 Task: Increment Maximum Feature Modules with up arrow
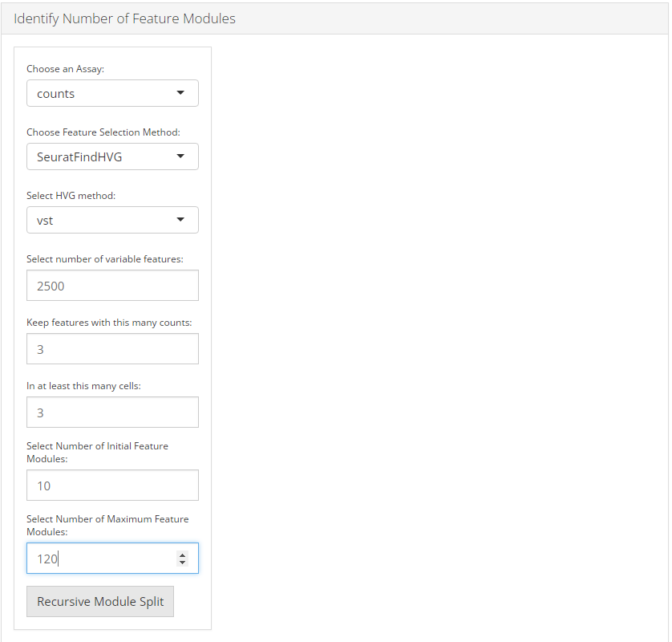coord(183,555)
